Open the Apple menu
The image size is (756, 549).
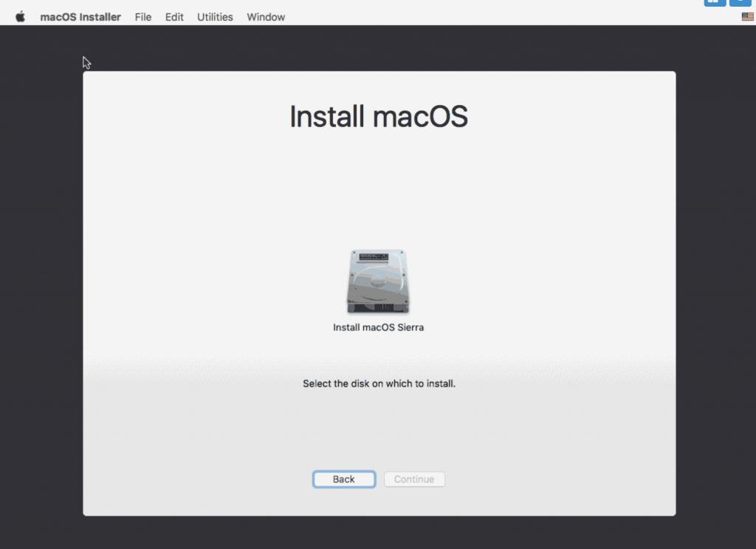[20, 17]
